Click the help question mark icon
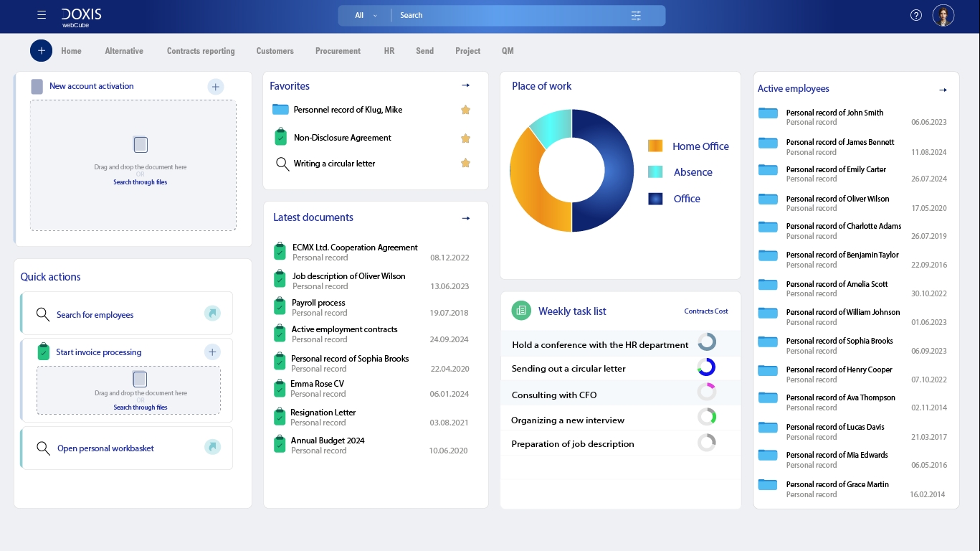Screen dimensions: 980x551 tap(916, 14)
